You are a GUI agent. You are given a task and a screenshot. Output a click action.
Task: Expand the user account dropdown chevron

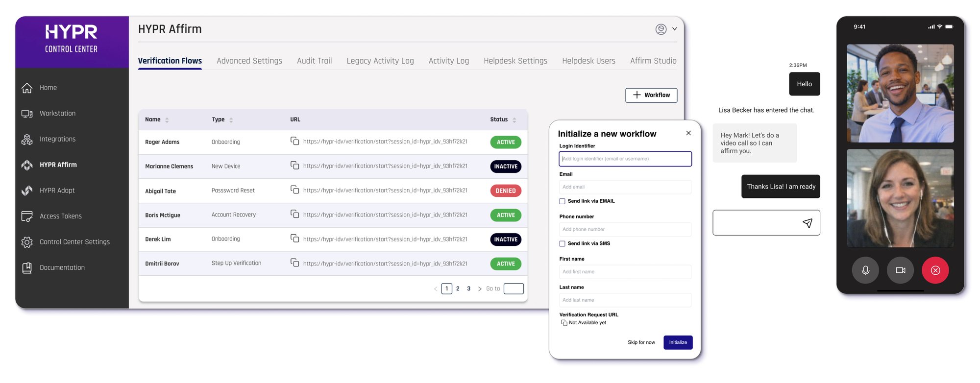[x=675, y=29]
